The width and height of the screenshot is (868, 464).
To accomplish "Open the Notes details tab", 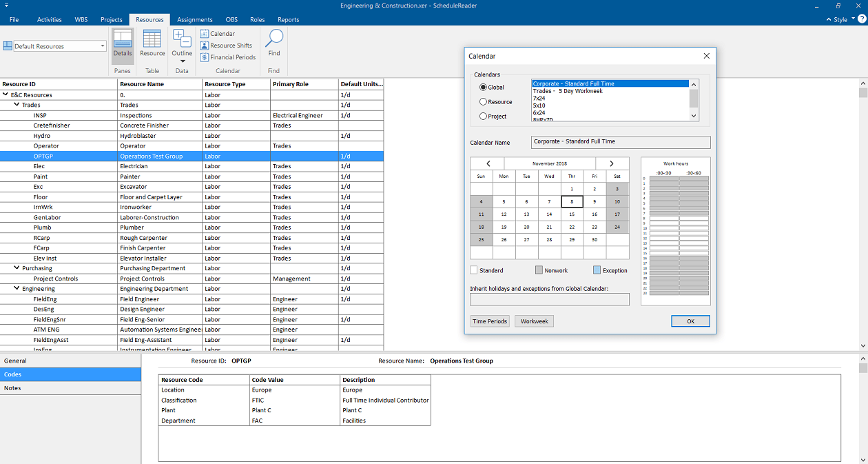I will point(13,388).
